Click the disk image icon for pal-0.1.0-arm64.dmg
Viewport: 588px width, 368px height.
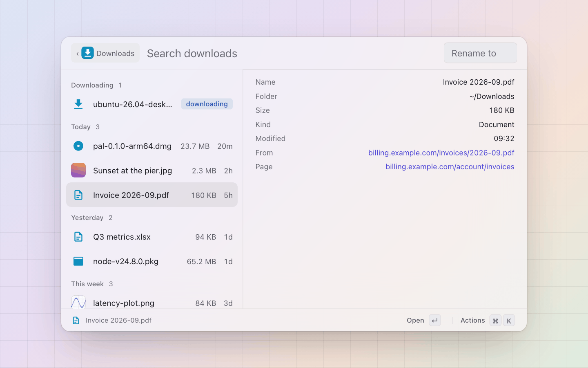(78, 146)
